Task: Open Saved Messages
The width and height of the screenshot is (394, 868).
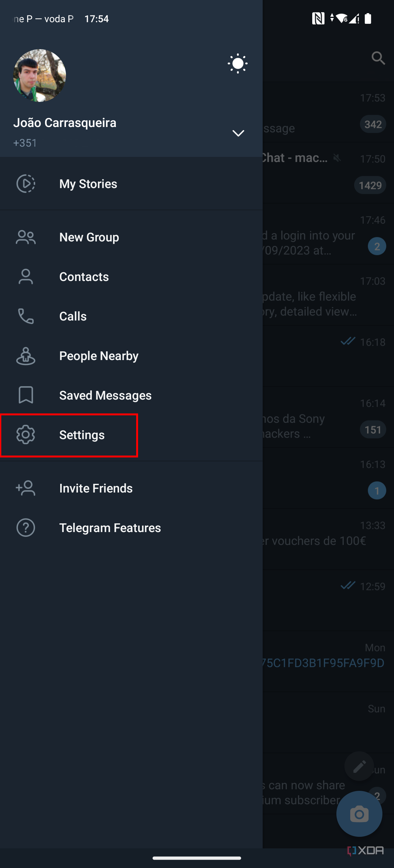Action: pyautogui.click(x=105, y=395)
